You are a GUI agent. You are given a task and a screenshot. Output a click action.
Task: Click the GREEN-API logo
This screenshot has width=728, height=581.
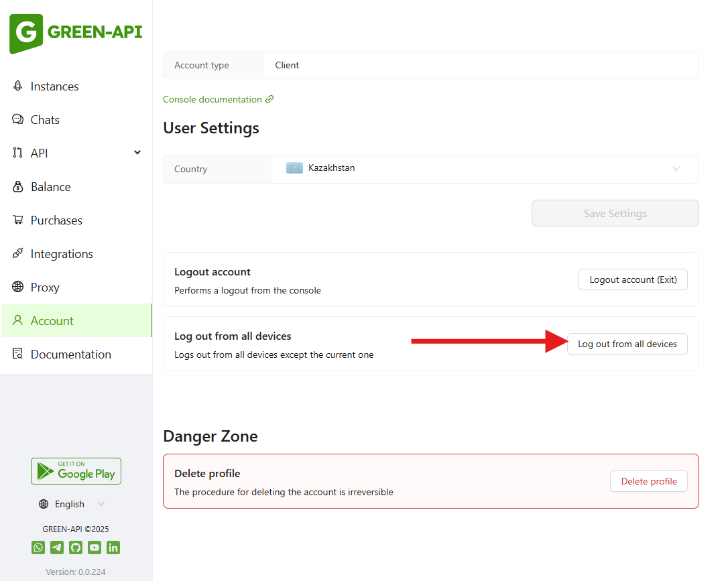pyautogui.click(x=76, y=33)
